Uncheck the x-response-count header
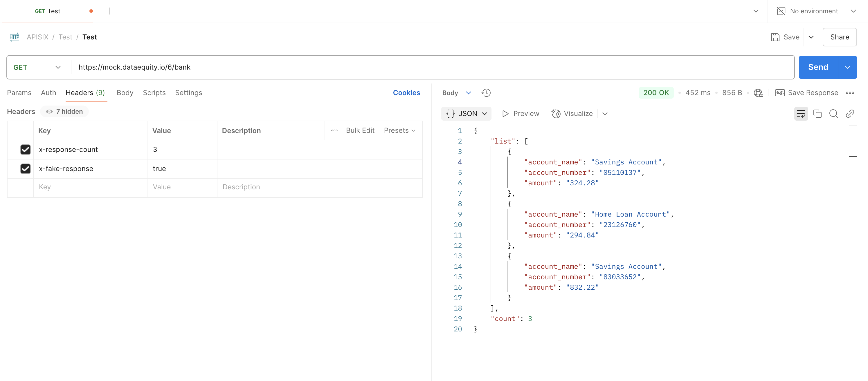 pos(25,149)
